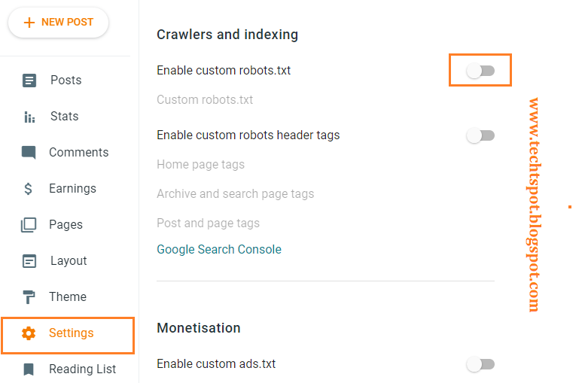
Task: Enable custom robots.txt toggle
Action: point(480,71)
